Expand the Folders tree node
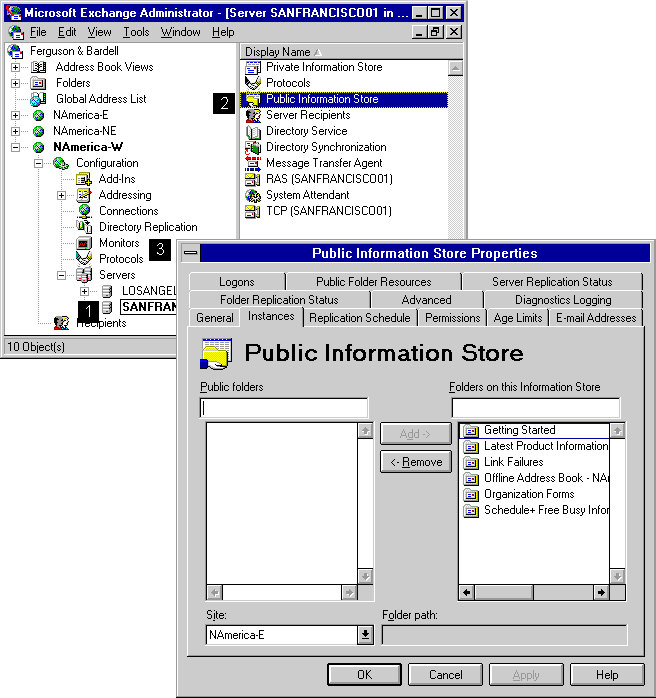 [16, 84]
